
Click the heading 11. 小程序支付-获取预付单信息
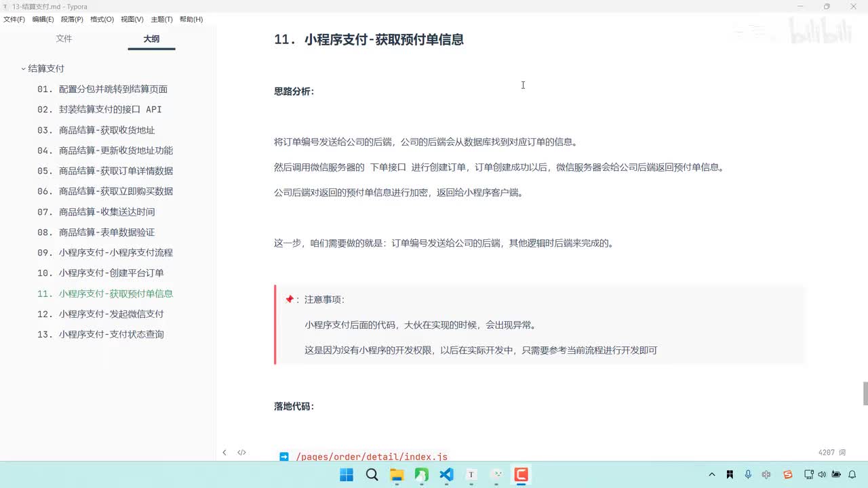pyautogui.click(x=369, y=39)
